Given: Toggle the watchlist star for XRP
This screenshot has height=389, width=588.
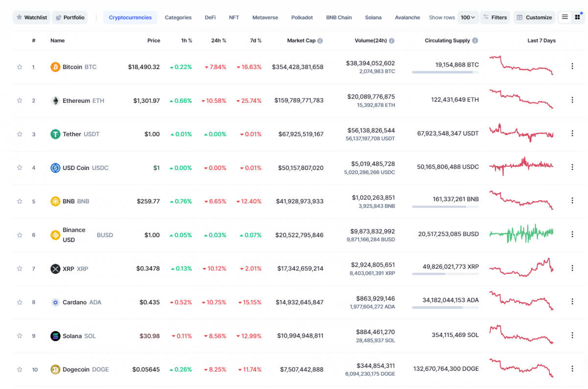Looking at the screenshot, I should point(20,268).
